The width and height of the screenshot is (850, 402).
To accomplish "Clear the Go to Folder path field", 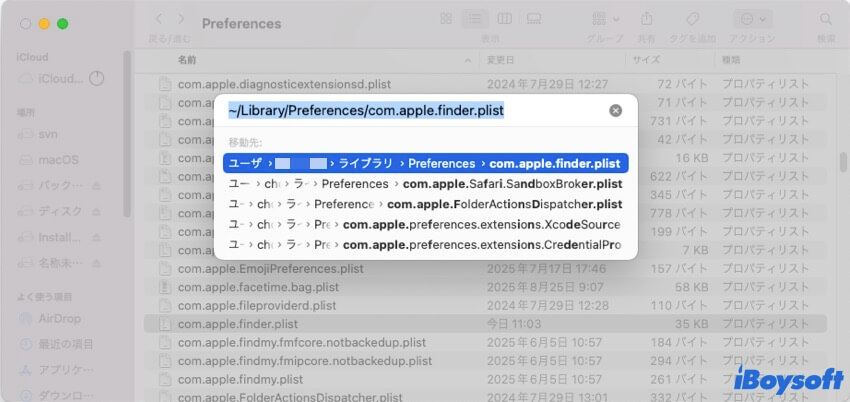I will (x=616, y=110).
